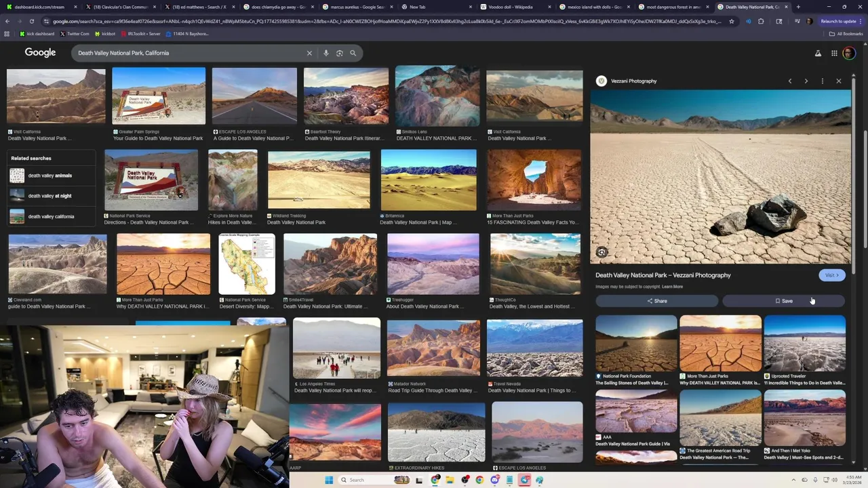The image size is (868, 488).
Task: Open Google Lens search by image
Action: click(x=340, y=53)
